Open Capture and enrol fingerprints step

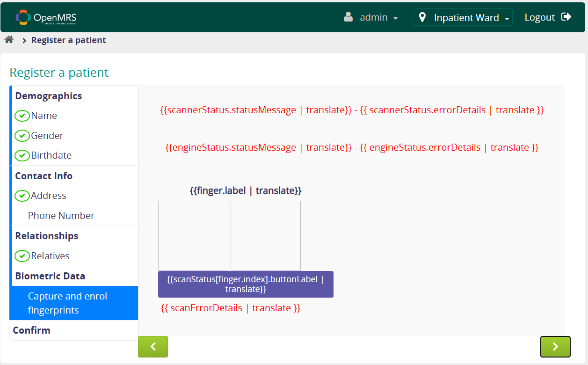coord(67,303)
